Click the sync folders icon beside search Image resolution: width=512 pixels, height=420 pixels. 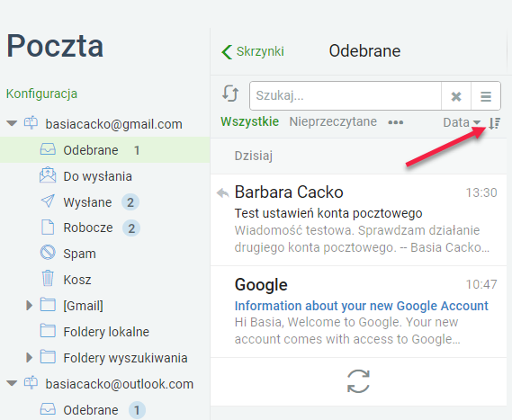[230, 94]
